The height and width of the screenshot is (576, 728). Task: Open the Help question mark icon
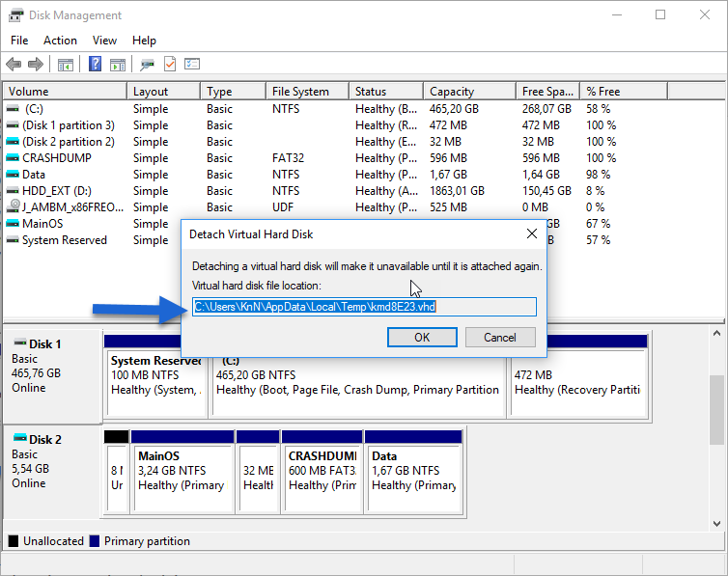[95, 64]
